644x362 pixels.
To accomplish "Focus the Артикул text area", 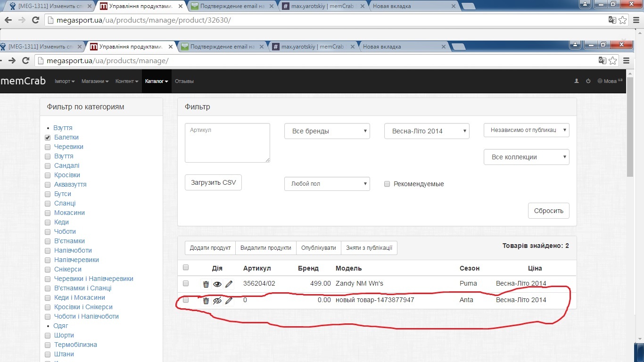I will click(x=227, y=143).
